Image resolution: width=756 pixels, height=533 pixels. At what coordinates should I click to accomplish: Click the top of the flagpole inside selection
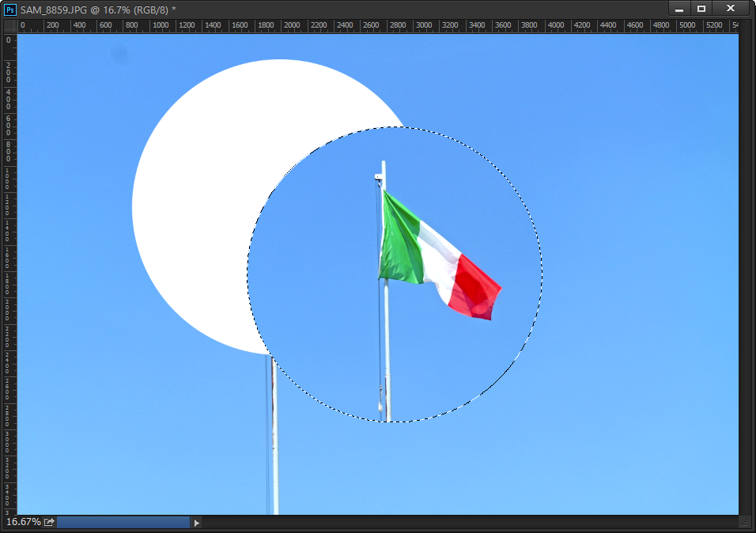[x=384, y=166]
